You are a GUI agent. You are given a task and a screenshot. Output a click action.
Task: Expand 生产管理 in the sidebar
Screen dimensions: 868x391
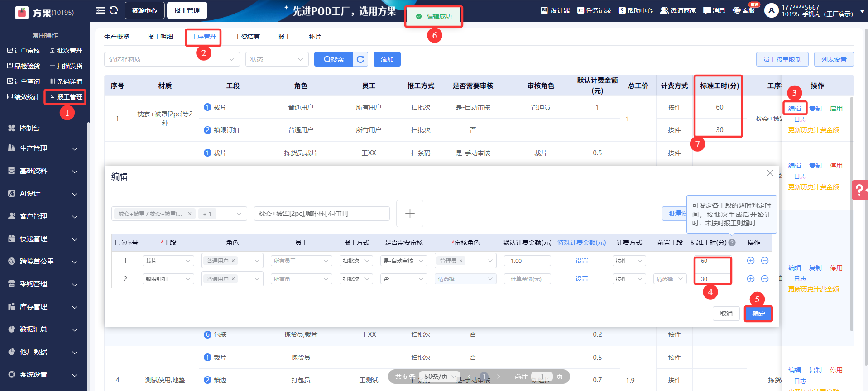pyautogui.click(x=43, y=148)
